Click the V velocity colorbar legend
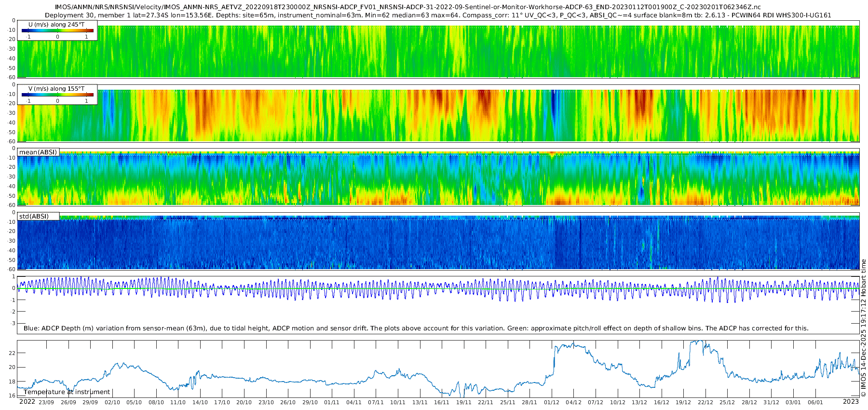868x410 pixels. pos(57,95)
